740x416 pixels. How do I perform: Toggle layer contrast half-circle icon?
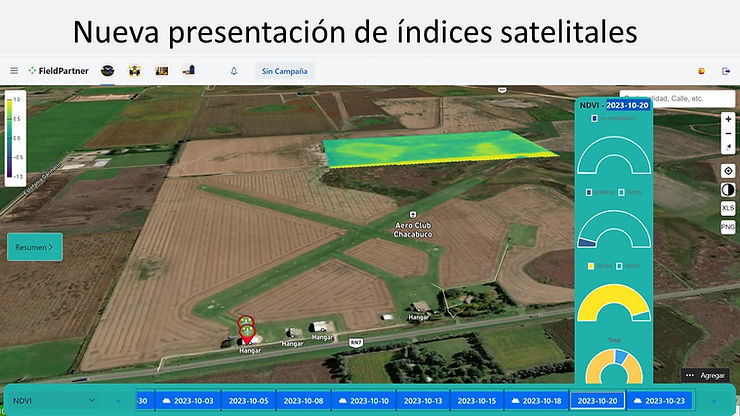(728, 190)
